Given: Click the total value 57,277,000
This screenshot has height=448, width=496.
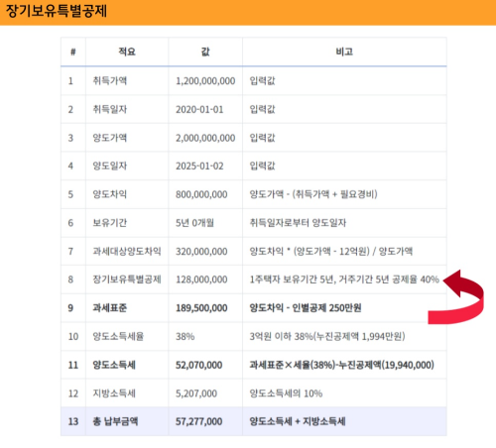Looking at the screenshot, I should coord(198,421).
